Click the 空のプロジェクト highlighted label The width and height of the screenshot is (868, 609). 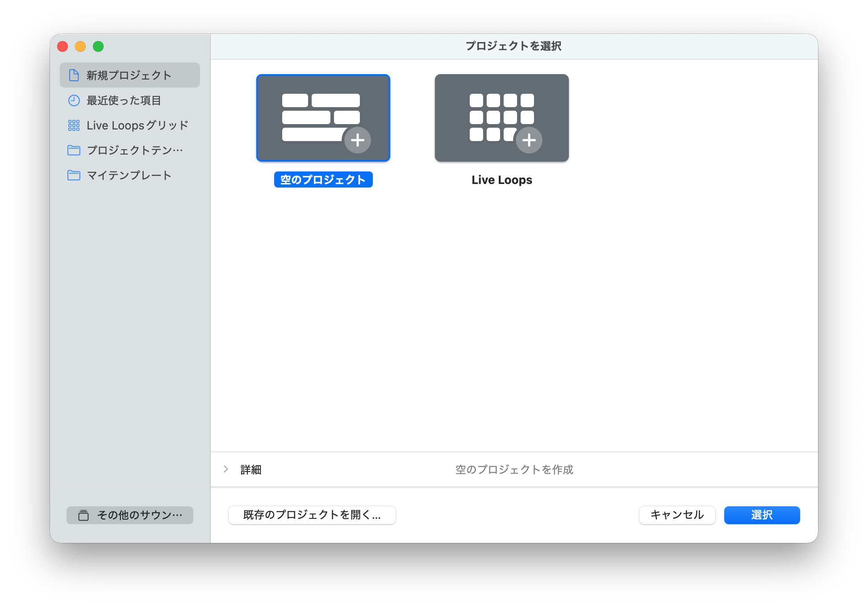(323, 179)
